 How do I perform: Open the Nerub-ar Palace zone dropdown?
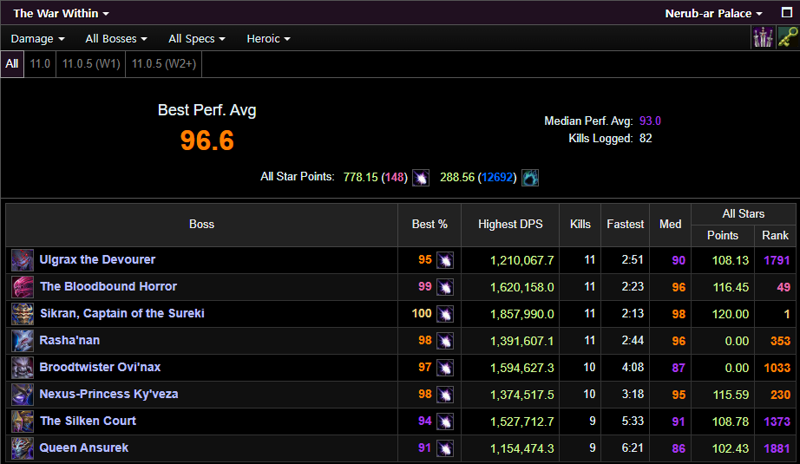(x=713, y=13)
